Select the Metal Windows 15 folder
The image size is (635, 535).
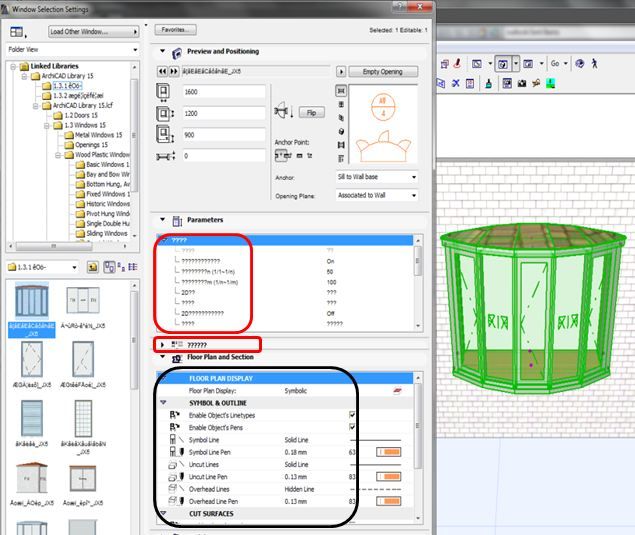tap(98, 135)
